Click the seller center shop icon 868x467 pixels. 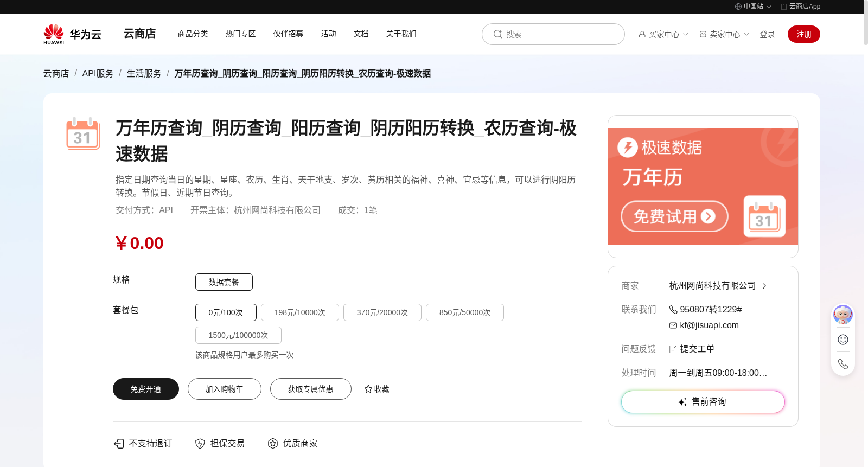(703, 34)
